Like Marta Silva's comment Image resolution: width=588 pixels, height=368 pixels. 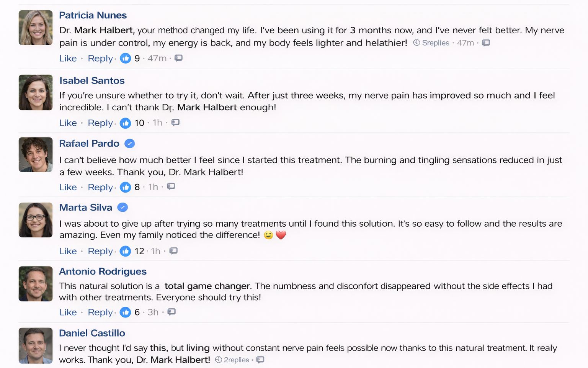click(68, 251)
